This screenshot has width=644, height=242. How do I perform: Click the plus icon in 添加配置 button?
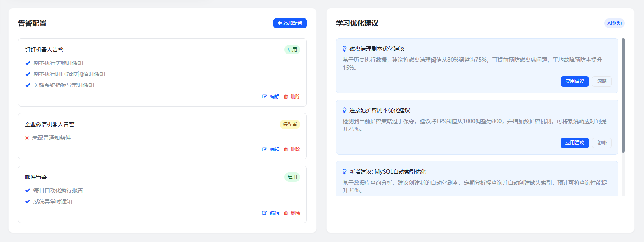pyautogui.click(x=280, y=23)
